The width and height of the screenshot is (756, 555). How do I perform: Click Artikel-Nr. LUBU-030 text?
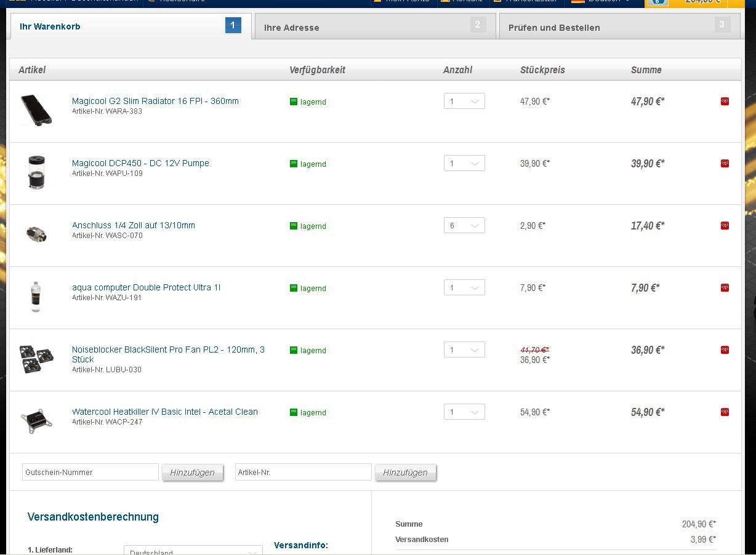[x=107, y=370]
